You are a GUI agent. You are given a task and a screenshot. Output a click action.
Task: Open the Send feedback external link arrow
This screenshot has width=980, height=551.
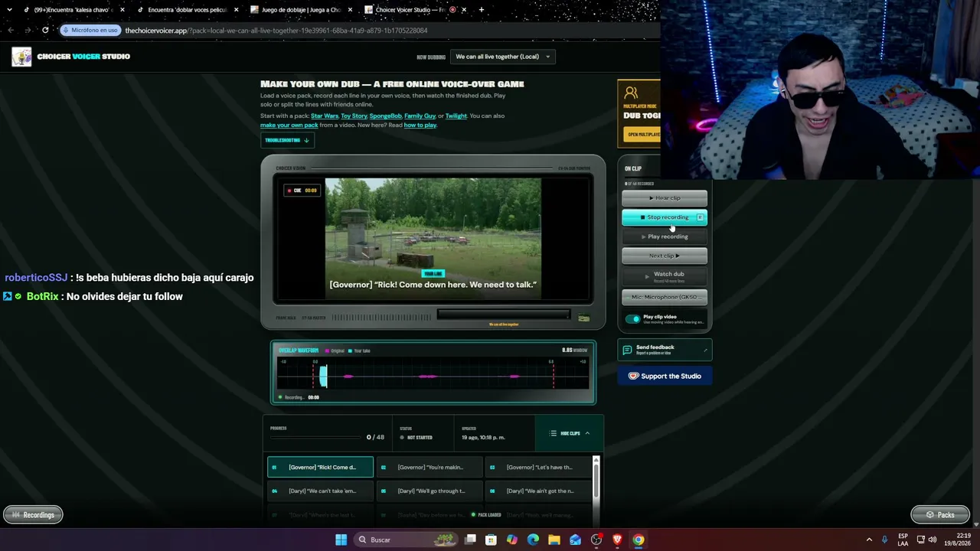click(x=705, y=350)
